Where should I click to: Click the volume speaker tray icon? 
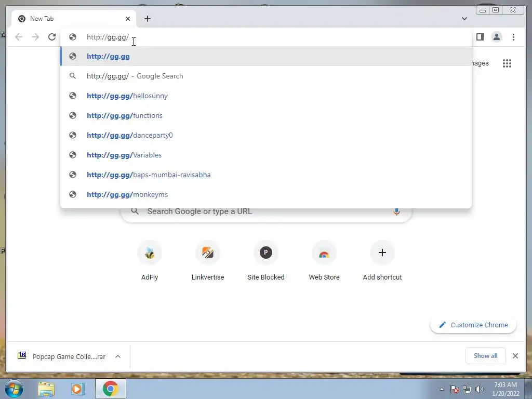point(480,390)
